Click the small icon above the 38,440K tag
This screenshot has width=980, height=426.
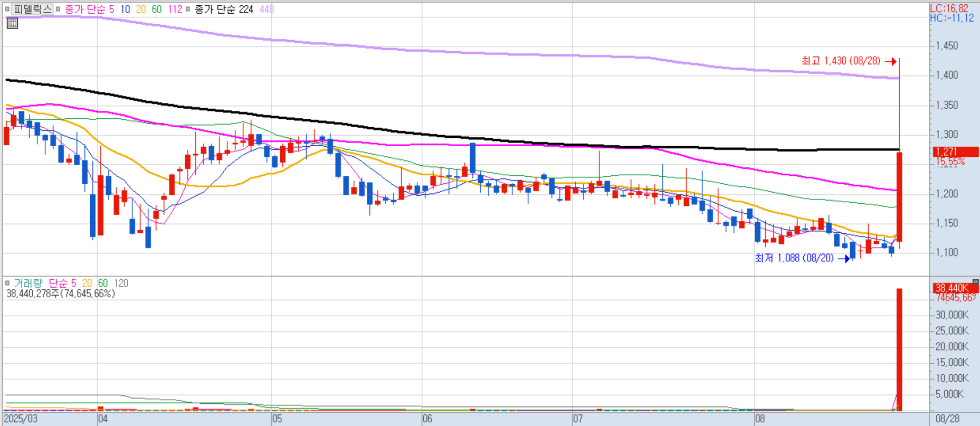pos(976,281)
